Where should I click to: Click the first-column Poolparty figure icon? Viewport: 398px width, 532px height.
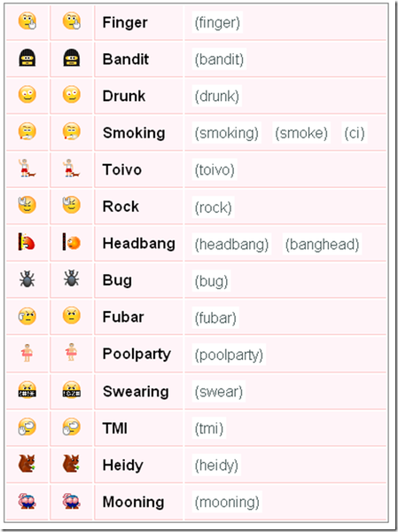(x=27, y=353)
